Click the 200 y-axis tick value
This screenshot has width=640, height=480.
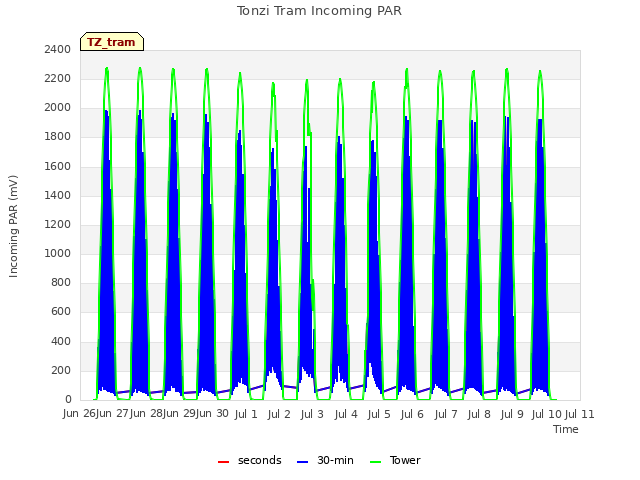pos(61,370)
